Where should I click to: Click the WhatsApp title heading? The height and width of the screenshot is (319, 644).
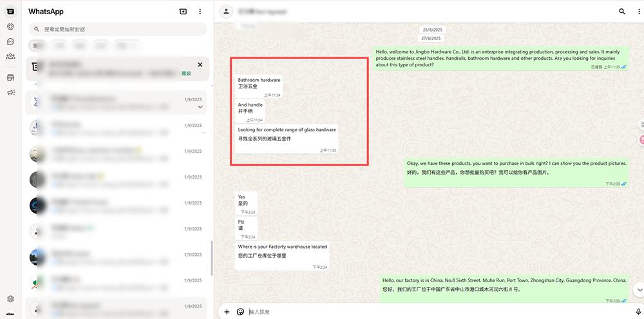46,12
